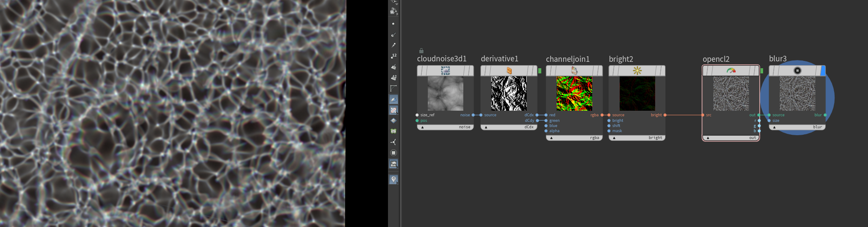Click the mask input port on bright2
This screenshot has width=868, height=227.
pos(609,131)
